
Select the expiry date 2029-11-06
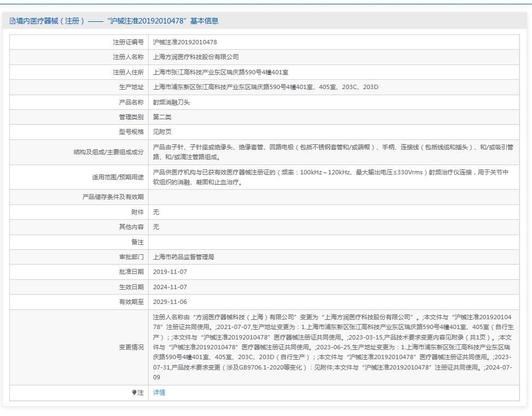170,302
